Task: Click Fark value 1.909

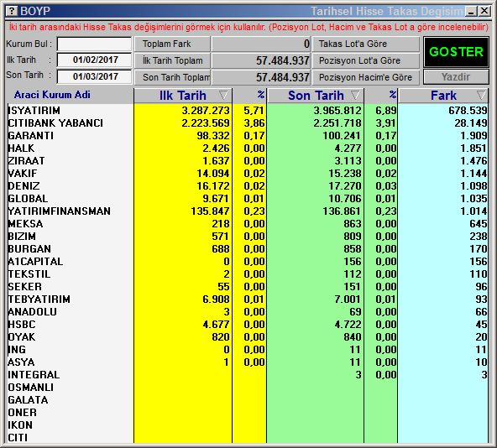Action: click(x=473, y=136)
